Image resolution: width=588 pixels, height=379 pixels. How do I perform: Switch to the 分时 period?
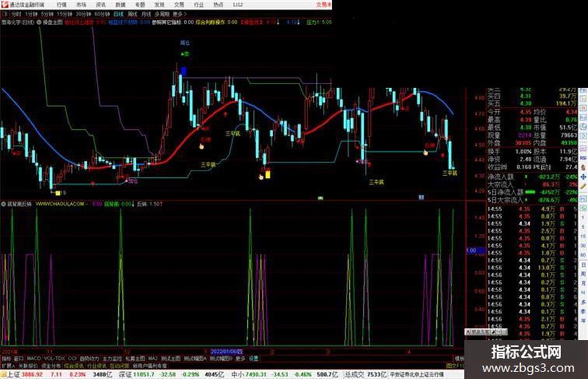coord(16,14)
